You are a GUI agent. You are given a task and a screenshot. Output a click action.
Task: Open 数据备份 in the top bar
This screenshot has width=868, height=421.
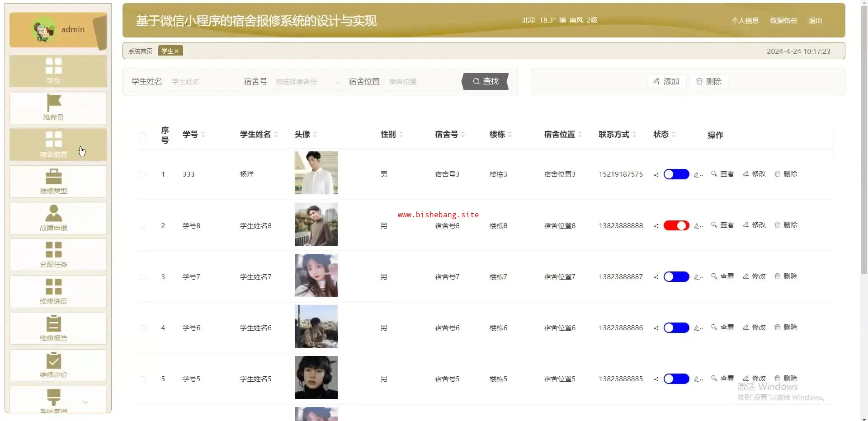[x=783, y=20]
